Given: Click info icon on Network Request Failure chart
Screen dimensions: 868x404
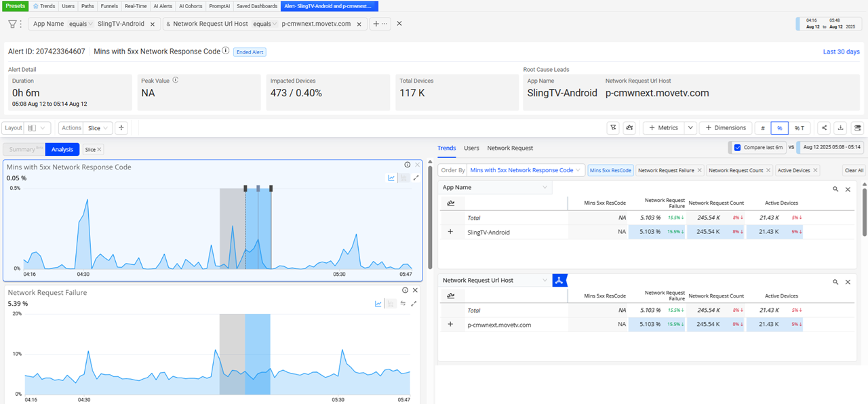Looking at the screenshot, I should coord(405,290).
